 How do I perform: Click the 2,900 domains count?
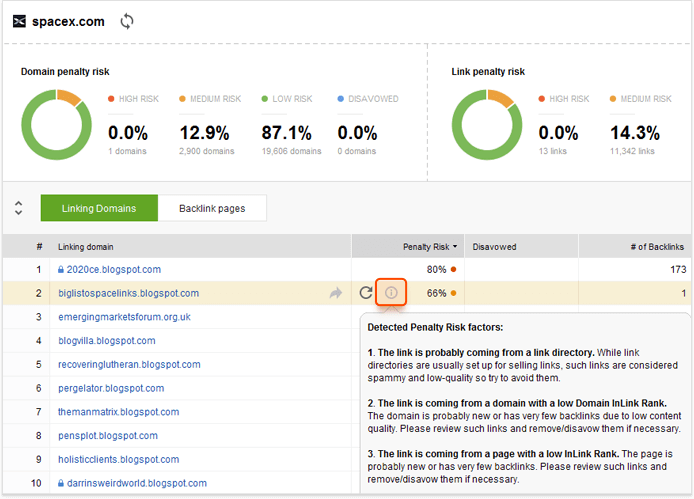[x=207, y=151]
